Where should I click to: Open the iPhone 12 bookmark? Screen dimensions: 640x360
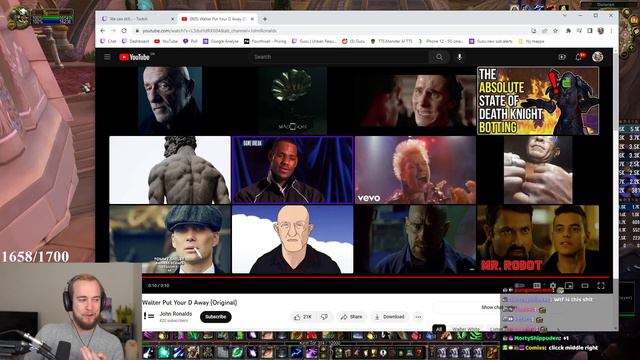tap(441, 41)
